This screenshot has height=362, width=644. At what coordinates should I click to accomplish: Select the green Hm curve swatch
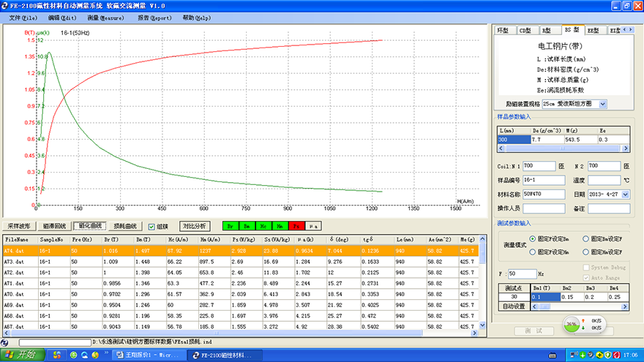point(280,226)
